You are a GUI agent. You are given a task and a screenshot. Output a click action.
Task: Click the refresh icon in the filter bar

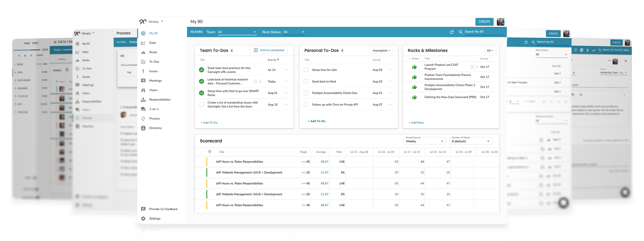[x=452, y=32]
